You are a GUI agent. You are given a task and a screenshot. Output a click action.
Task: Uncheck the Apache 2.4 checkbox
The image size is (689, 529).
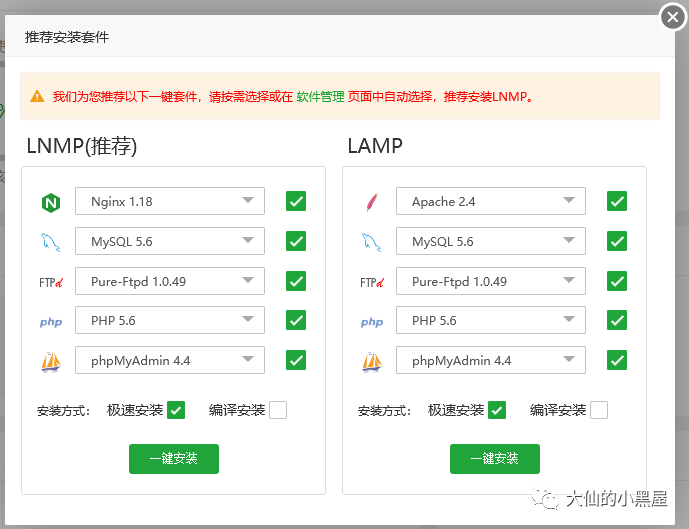click(x=617, y=201)
